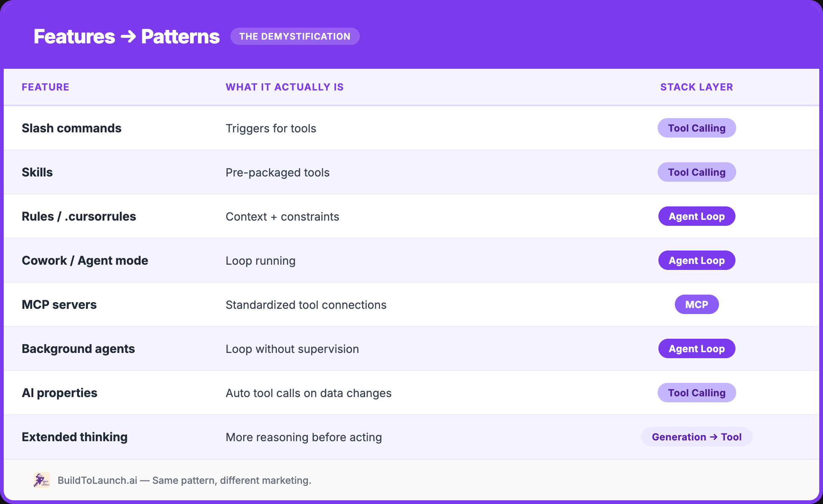Select the Slash commands row label
This screenshot has width=823, height=504.
71,128
